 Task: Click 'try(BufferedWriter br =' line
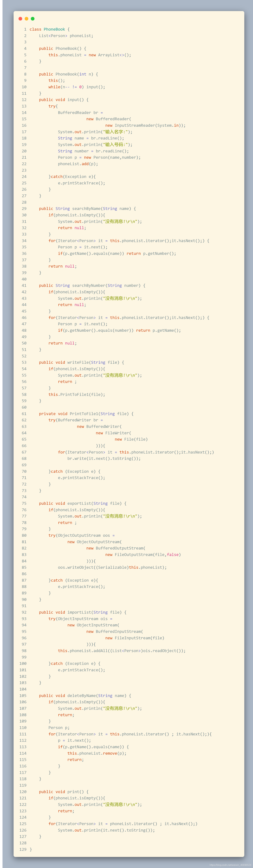pyautogui.click(x=76, y=420)
